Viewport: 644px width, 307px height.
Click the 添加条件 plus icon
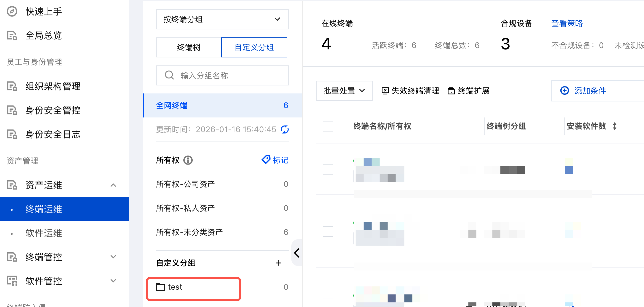pyautogui.click(x=565, y=91)
